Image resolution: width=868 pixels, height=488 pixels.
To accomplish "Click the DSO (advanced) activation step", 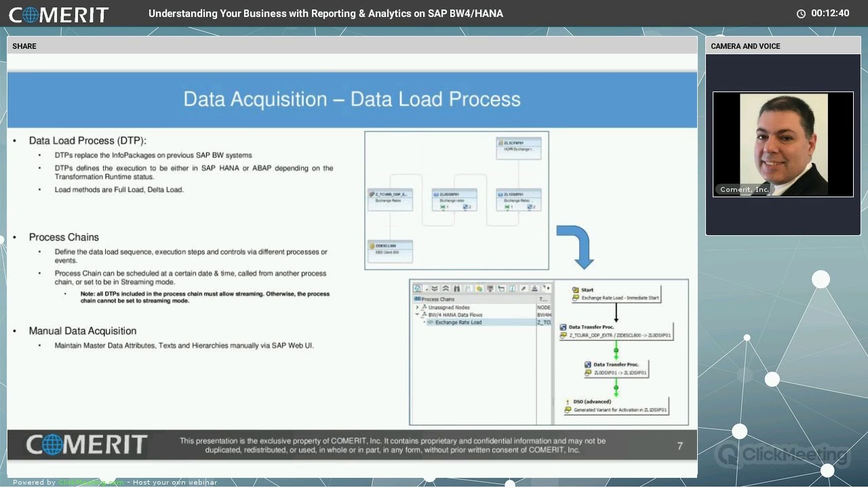I will coord(616,405).
